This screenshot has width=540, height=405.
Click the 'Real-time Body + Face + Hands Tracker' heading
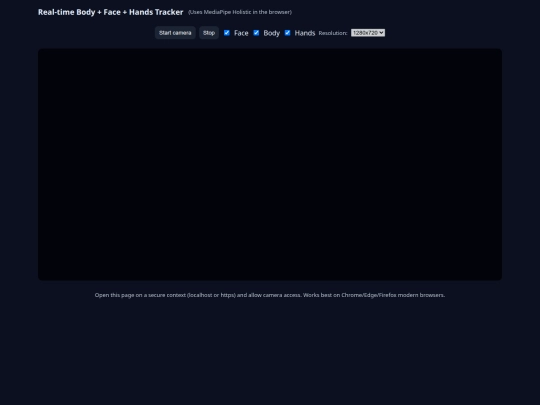[111, 12]
